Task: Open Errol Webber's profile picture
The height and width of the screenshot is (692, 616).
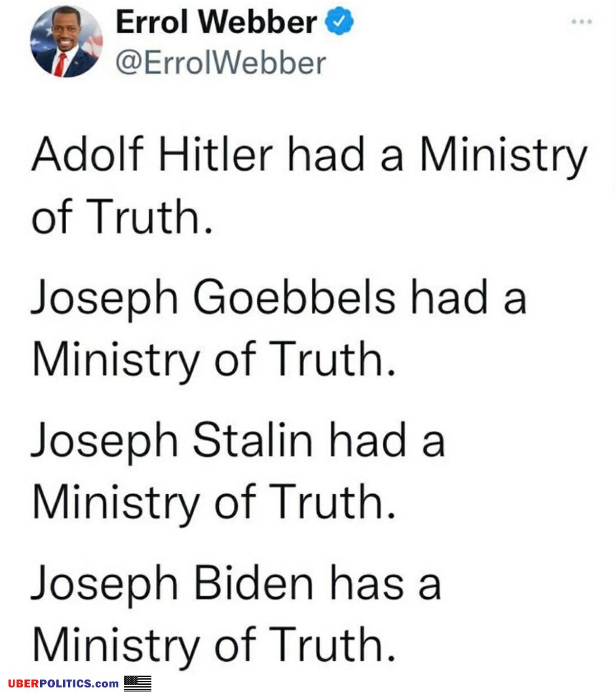Action: pyautogui.click(x=66, y=41)
